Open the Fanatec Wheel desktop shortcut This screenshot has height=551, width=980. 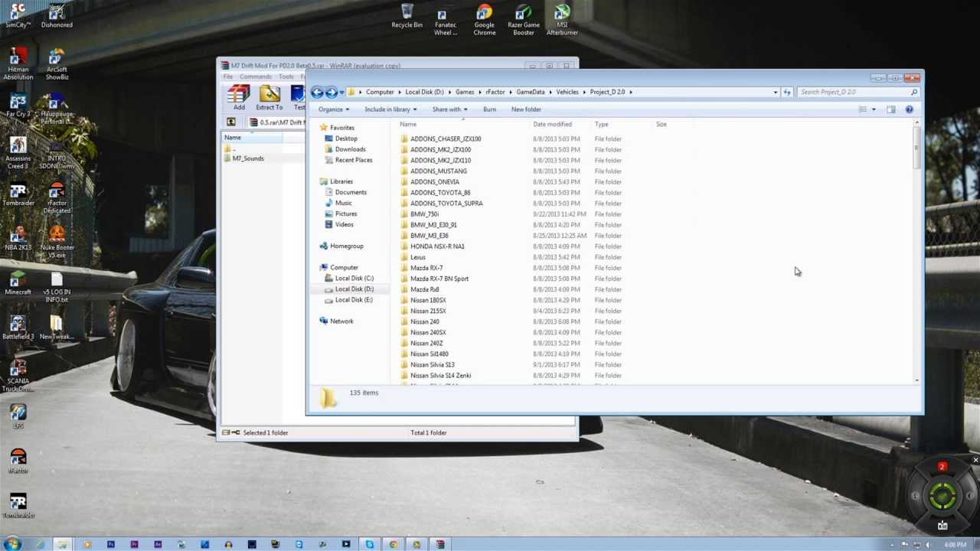tap(446, 20)
